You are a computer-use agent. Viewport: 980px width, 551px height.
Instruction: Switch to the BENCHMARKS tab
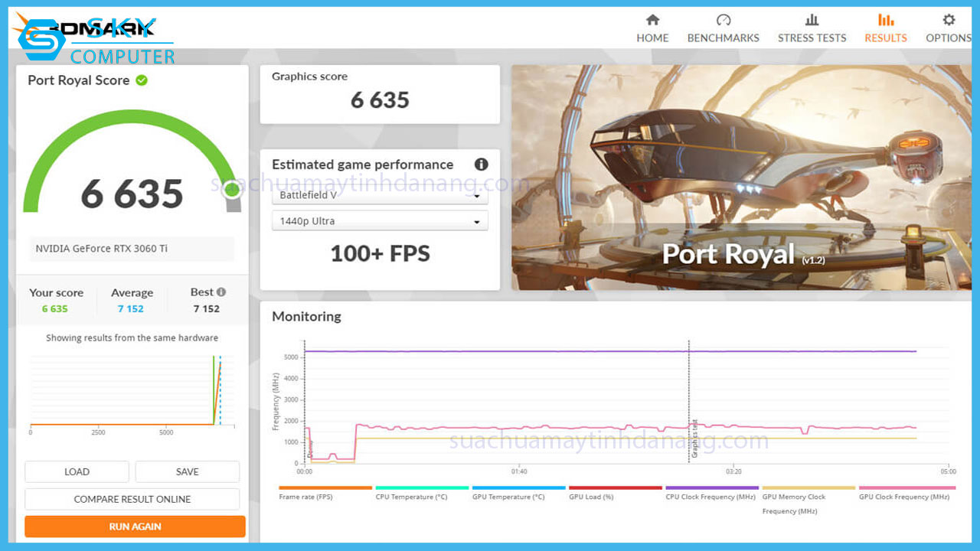[723, 19]
